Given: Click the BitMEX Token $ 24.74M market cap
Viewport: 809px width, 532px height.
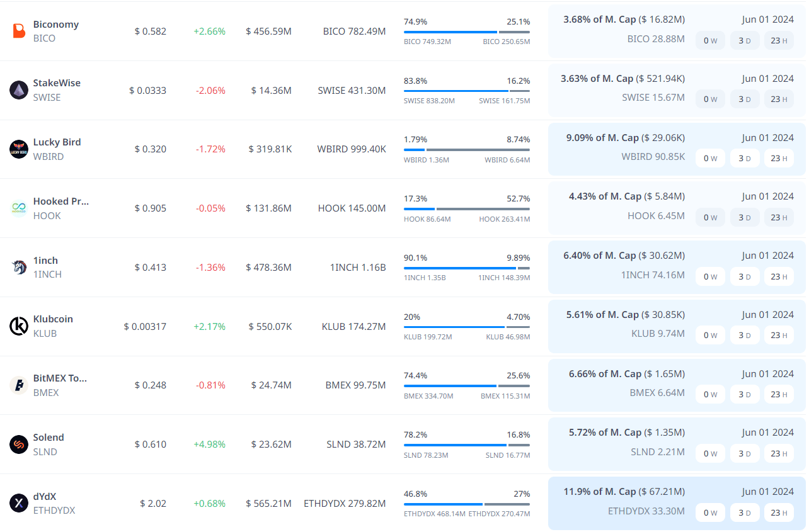Looking at the screenshot, I should [x=271, y=385].
